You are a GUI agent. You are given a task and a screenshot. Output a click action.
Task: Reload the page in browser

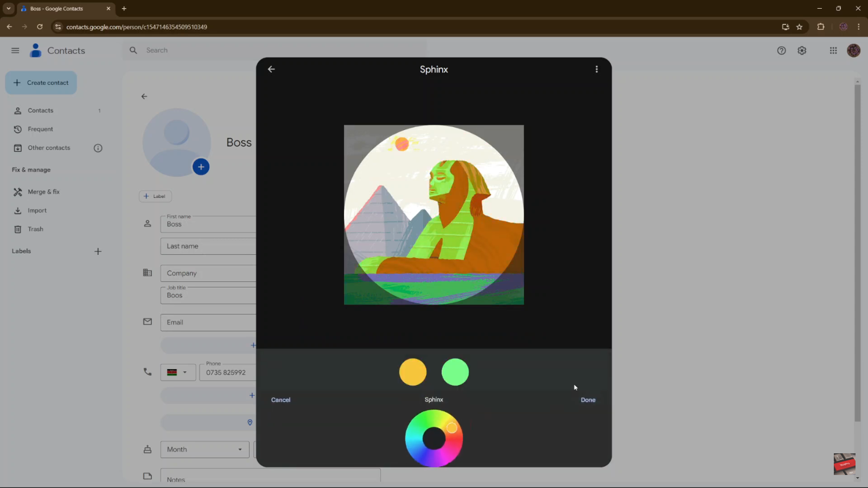tap(40, 27)
